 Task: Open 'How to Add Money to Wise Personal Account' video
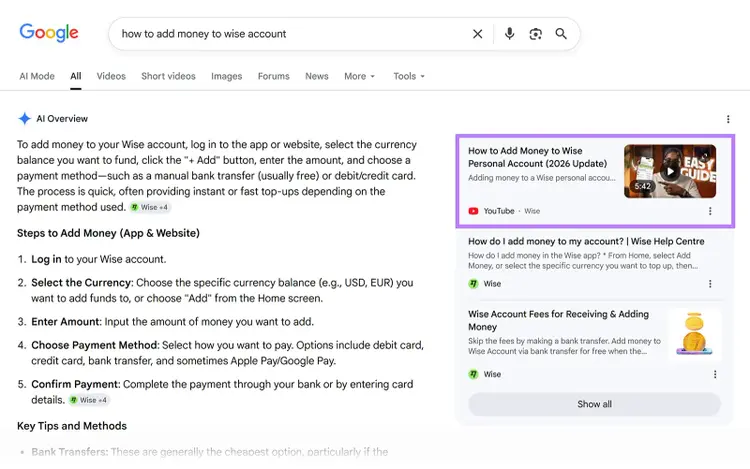point(537,157)
